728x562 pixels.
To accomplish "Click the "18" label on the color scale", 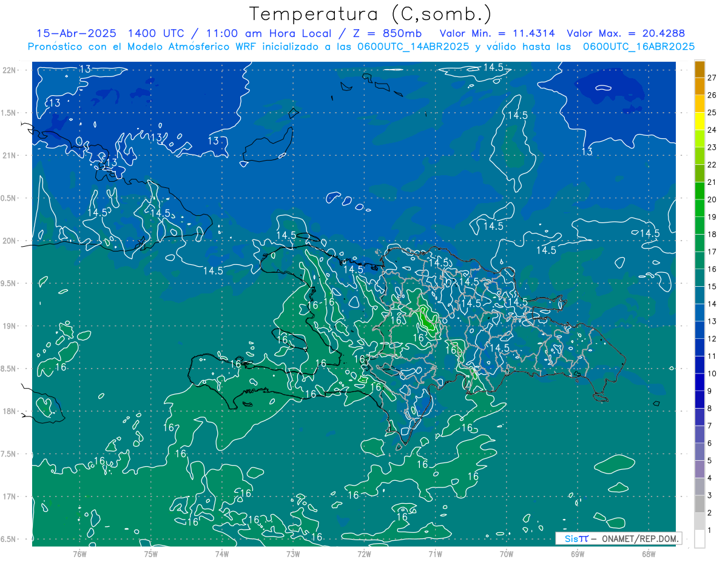I will (x=712, y=234).
